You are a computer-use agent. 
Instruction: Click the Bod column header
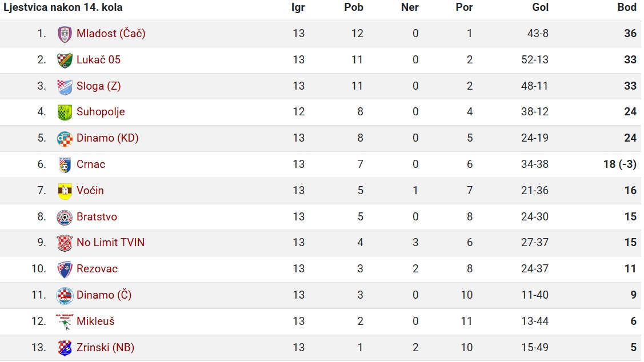click(627, 7)
